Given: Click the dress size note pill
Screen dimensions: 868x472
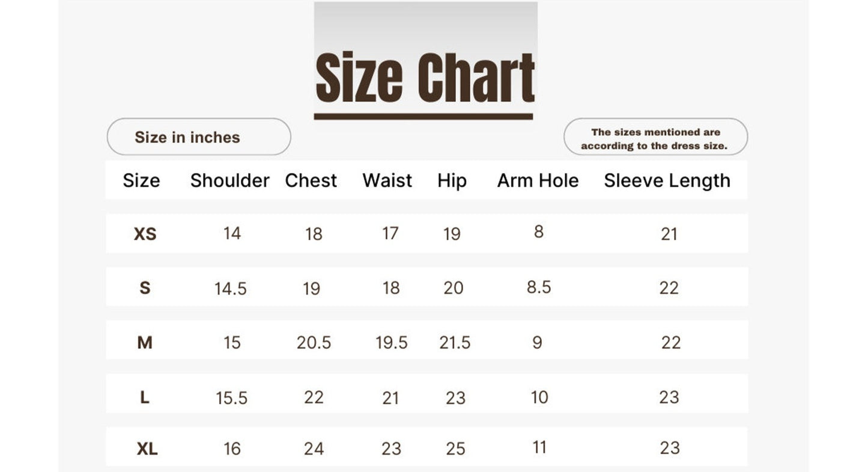Looking at the screenshot, I should click(655, 137).
